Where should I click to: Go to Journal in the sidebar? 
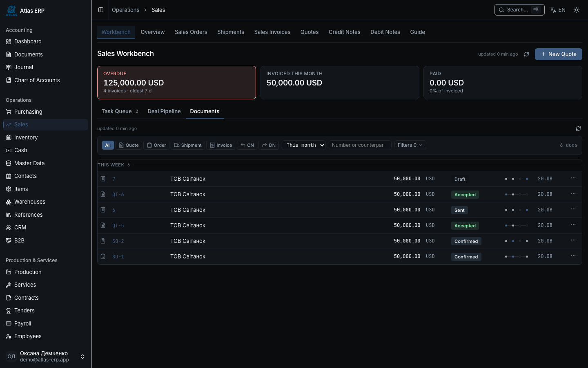click(x=45, y=67)
